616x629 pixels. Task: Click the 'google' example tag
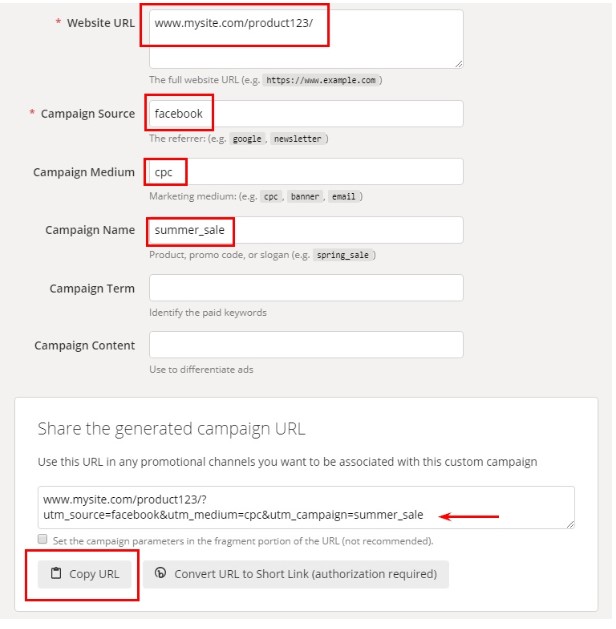(247, 140)
